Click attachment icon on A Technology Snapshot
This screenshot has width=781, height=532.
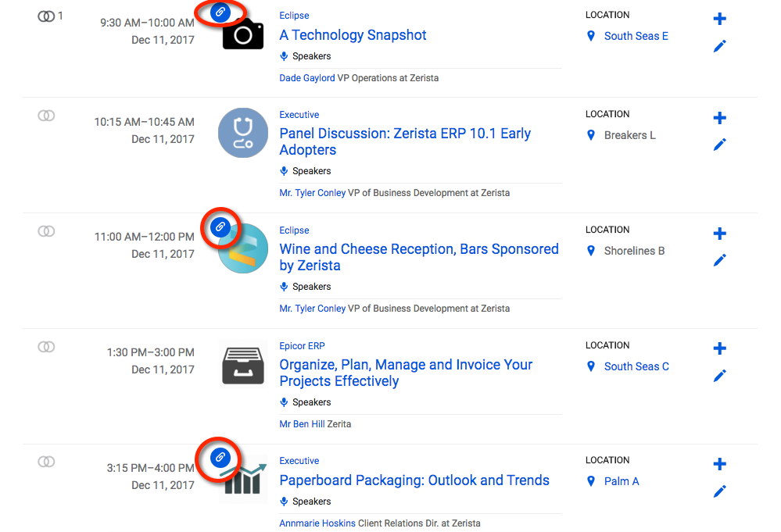220,12
